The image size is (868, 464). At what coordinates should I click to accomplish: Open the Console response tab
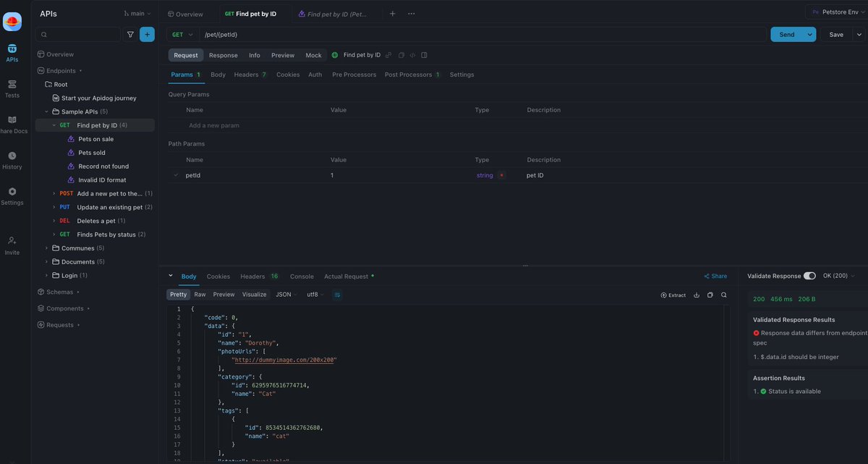tap(302, 277)
